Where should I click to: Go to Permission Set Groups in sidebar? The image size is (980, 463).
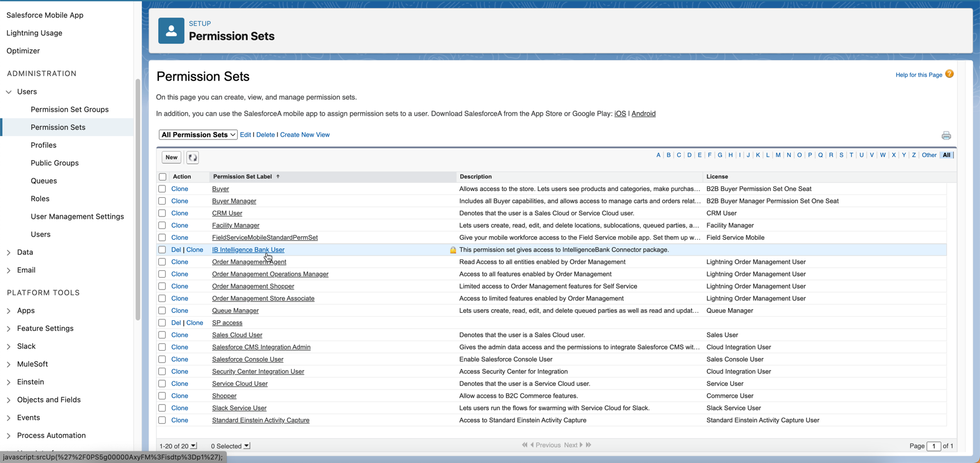(69, 109)
